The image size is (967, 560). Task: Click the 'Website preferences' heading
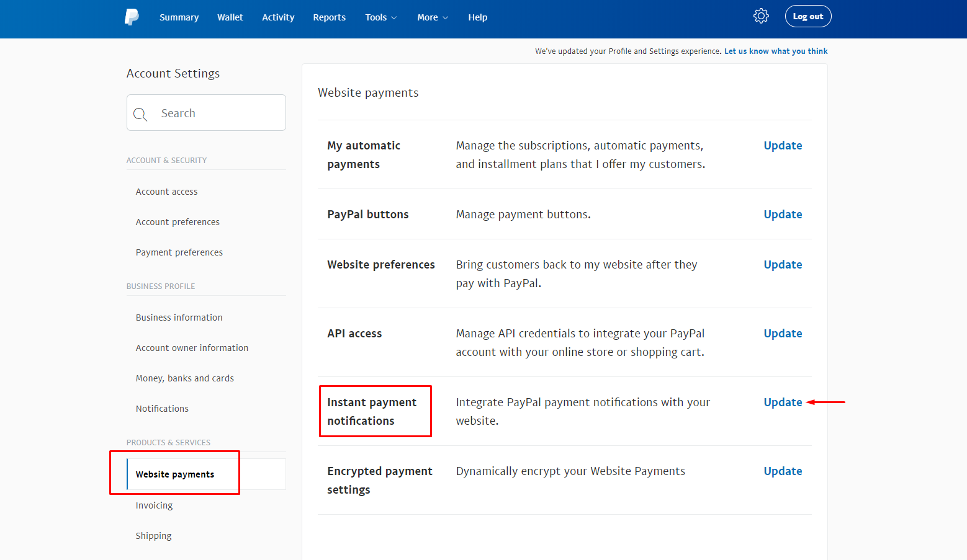[x=381, y=265]
